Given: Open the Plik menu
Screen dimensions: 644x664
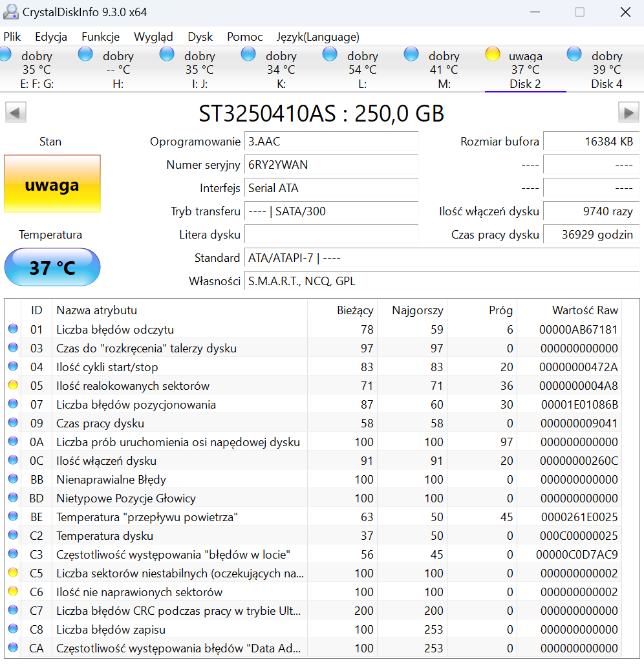Looking at the screenshot, I should click(x=12, y=37).
